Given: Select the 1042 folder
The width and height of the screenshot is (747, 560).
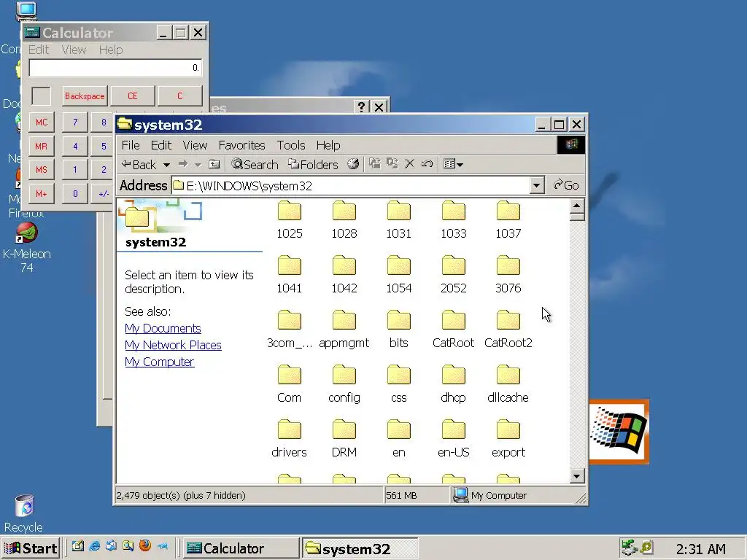Looking at the screenshot, I should 344,274.
